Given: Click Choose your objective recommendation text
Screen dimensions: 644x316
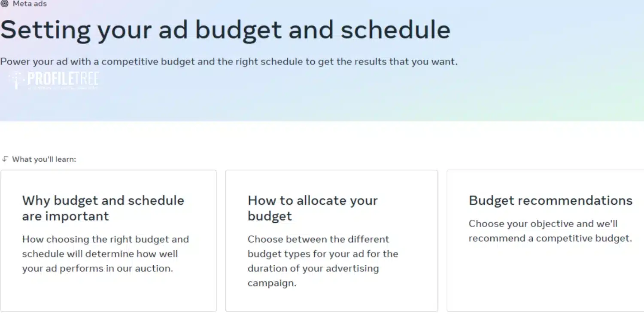Looking at the screenshot, I should click(550, 231).
